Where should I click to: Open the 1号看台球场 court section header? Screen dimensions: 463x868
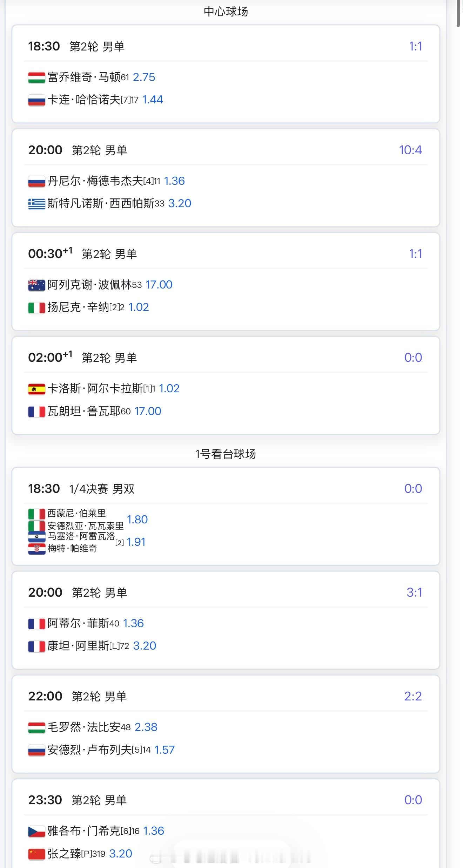pyautogui.click(x=226, y=454)
